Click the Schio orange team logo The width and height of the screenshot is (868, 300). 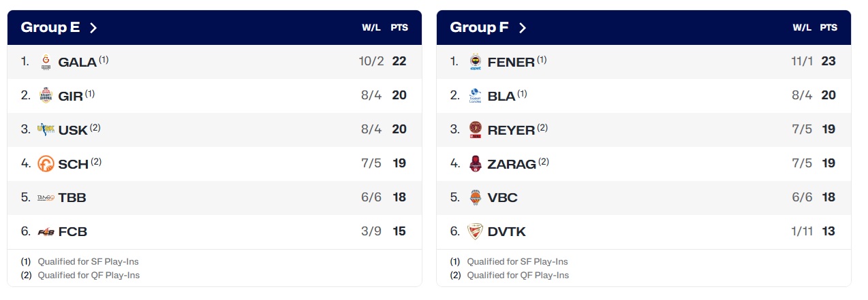pos(46,163)
